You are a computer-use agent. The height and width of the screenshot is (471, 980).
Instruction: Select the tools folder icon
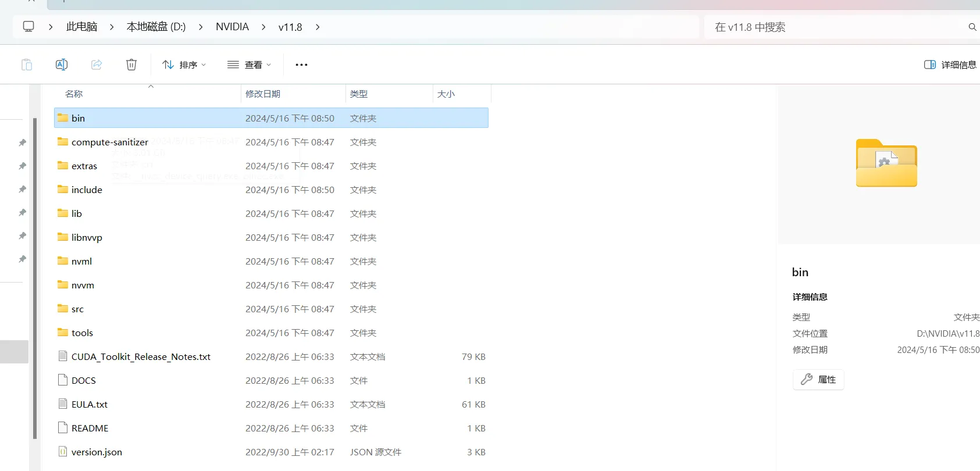63,332
